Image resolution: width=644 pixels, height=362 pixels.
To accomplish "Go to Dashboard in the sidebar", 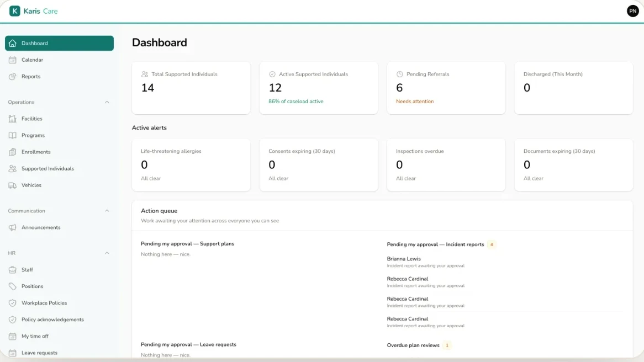I will pos(59,43).
